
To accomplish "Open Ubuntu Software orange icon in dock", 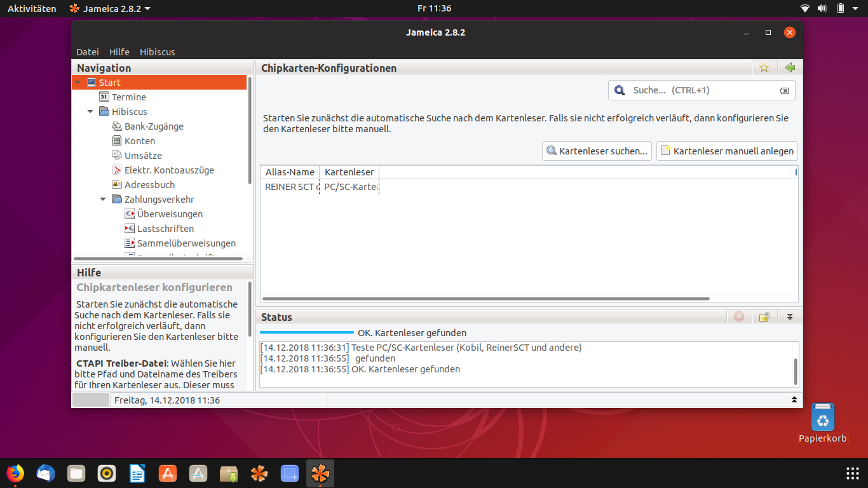I will (x=168, y=473).
